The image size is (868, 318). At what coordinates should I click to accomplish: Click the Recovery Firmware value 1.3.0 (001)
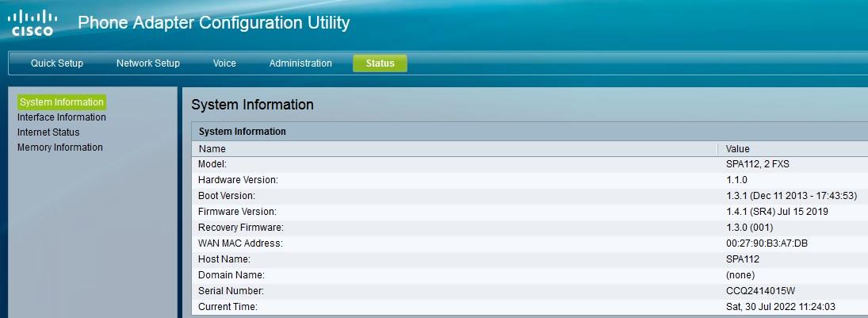pyautogui.click(x=749, y=227)
